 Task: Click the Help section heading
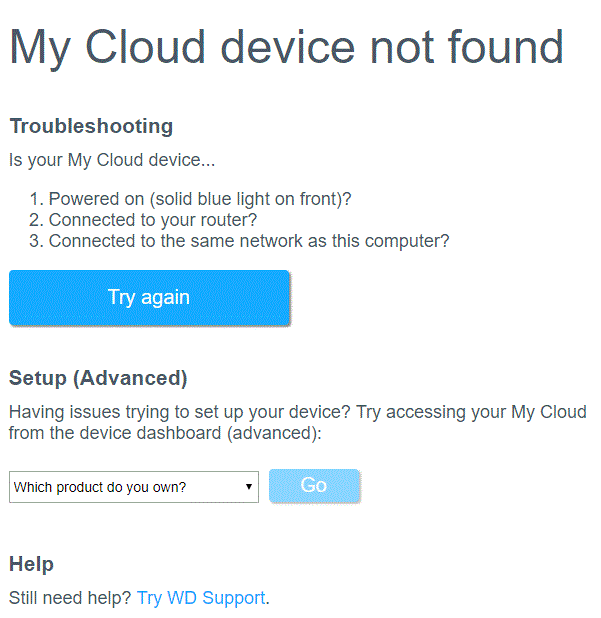click(31, 564)
